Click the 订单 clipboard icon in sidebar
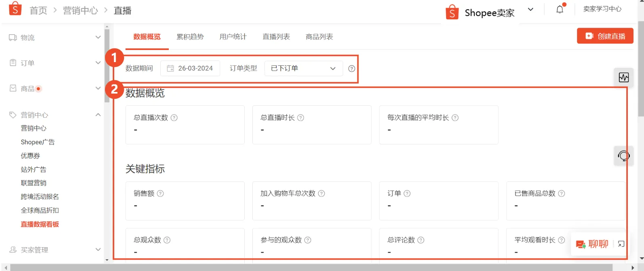Screen dimensions: 644x271 pyautogui.click(x=13, y=63)
